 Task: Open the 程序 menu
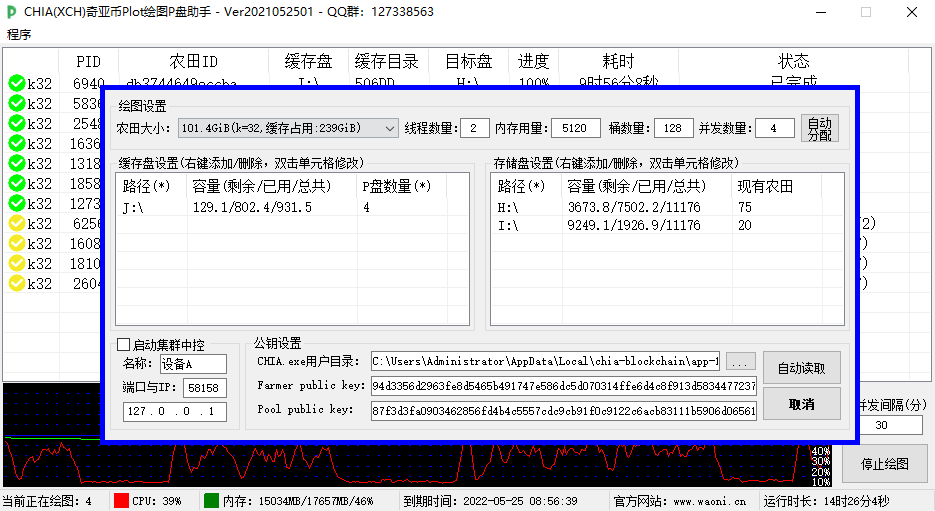(x=19, y=35)
